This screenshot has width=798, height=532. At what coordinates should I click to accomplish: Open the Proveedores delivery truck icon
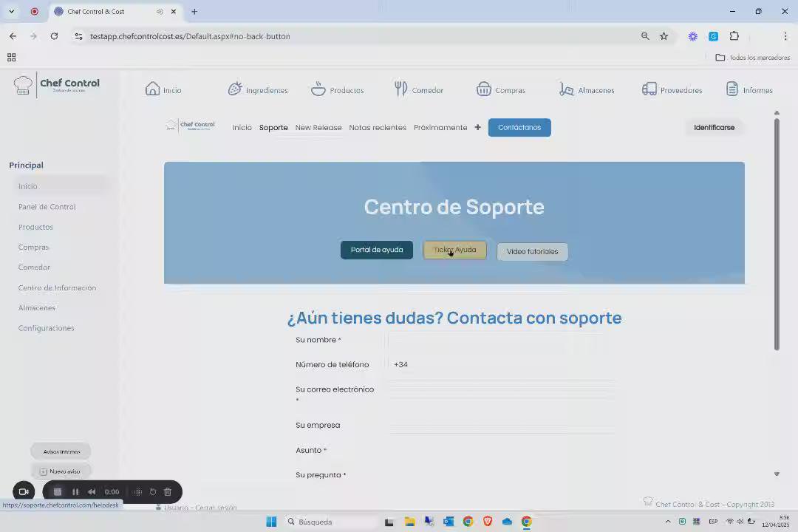649,89
